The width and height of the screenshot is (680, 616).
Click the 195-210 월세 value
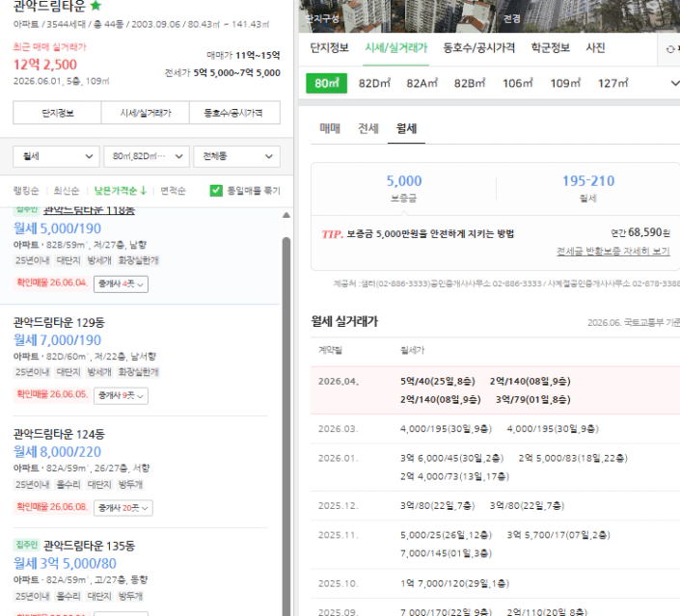pos(588,181)
